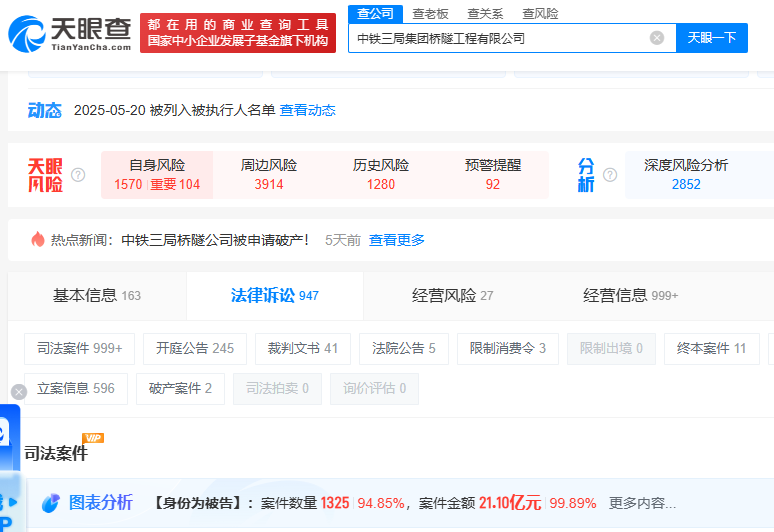774x532 pixels.
Task: Click the help icon beside 天眼风险
Action: pyautogui.click(x=78, y=175)
